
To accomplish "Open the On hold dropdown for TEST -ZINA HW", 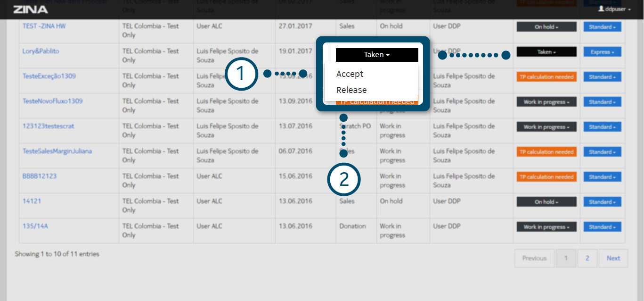I will click(546, 27).
